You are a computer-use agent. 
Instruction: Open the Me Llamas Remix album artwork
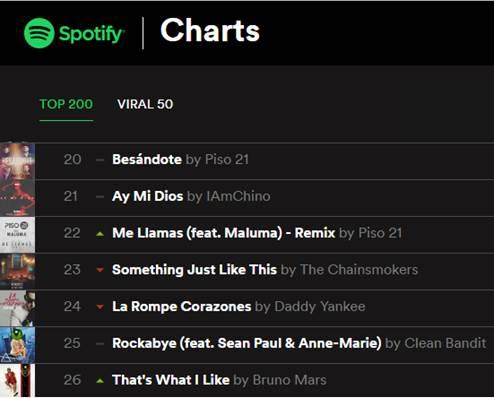pos(17,235)
